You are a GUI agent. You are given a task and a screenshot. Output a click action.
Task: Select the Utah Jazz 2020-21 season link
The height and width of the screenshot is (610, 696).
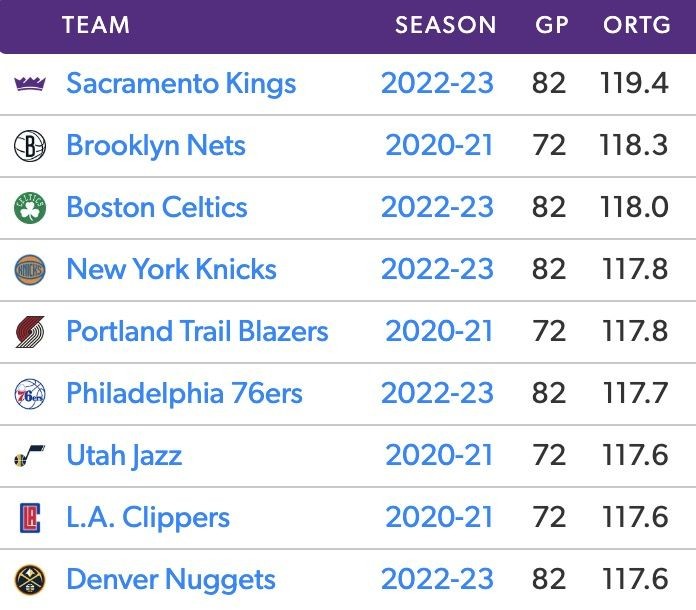coord(440,456)
